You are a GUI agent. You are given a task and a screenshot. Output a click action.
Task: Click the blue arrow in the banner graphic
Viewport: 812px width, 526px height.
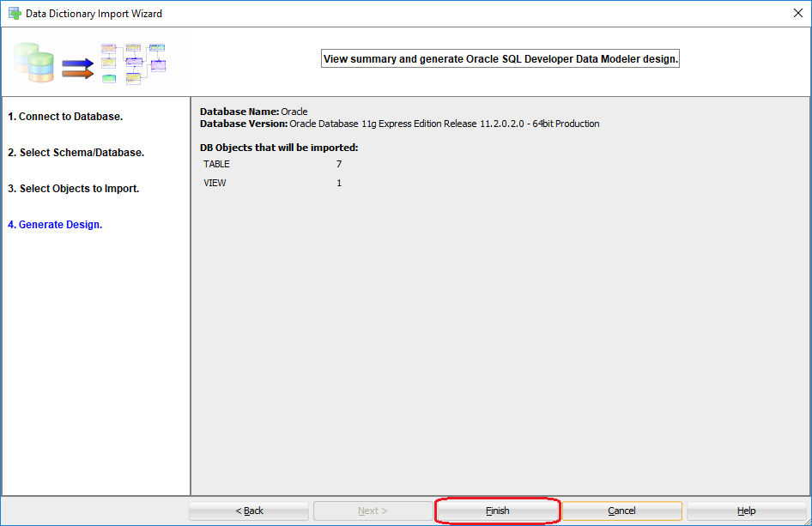pyautogui.click(x=77, y=63)
